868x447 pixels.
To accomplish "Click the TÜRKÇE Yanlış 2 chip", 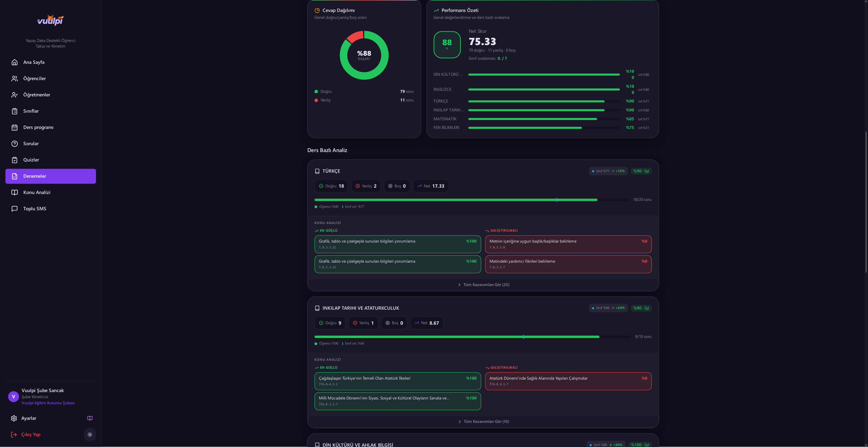I will pyautogui.click(x=366, y=186).
